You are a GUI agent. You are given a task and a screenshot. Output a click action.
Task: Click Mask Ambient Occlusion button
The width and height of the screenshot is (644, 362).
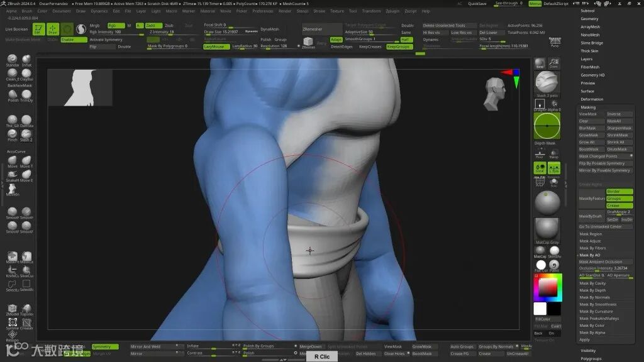(x=605, y=262)
